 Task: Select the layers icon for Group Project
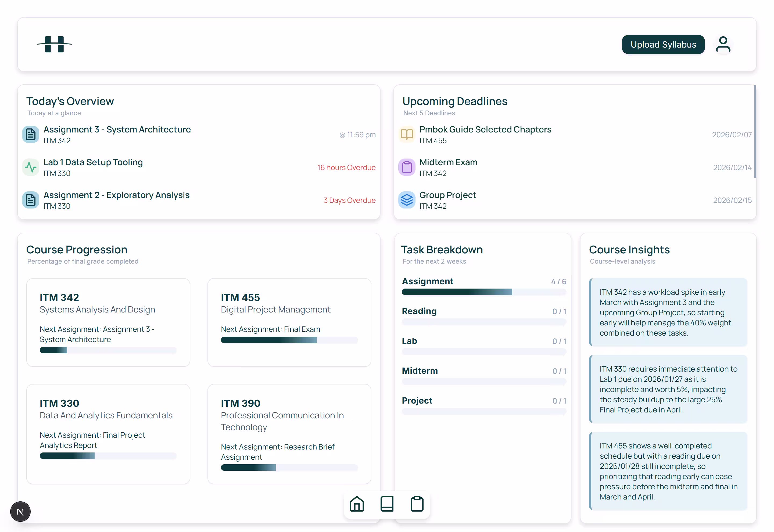(407, 200)
